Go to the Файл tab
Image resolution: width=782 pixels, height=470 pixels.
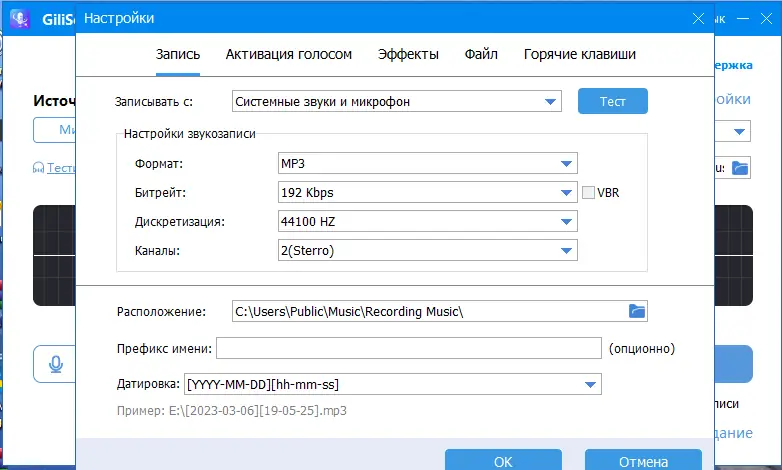[481, 55]
